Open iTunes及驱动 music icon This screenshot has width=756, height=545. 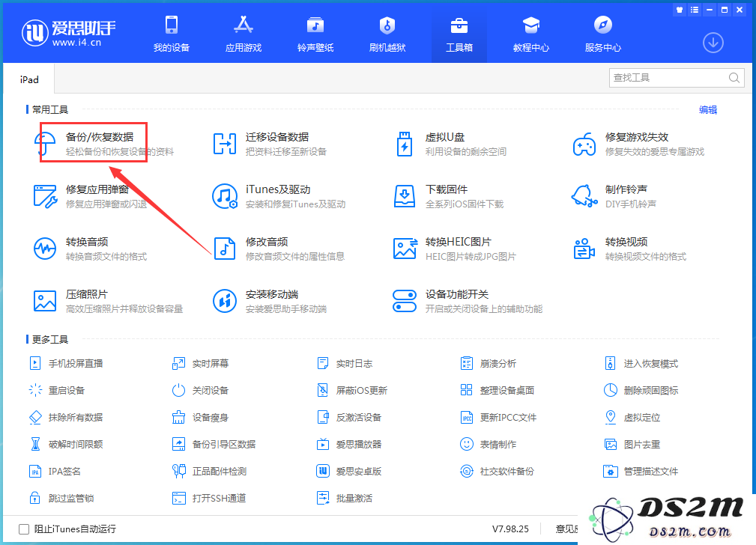click(225, 196)
